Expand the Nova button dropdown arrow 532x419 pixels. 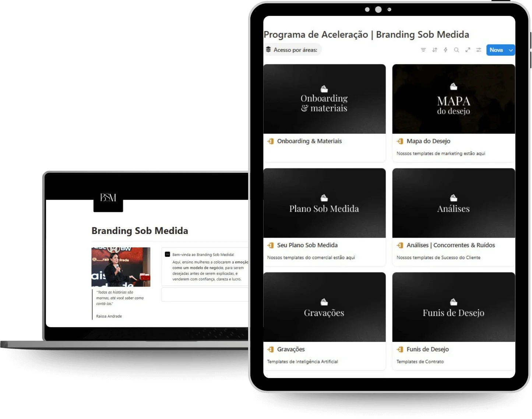coord(511,50)
